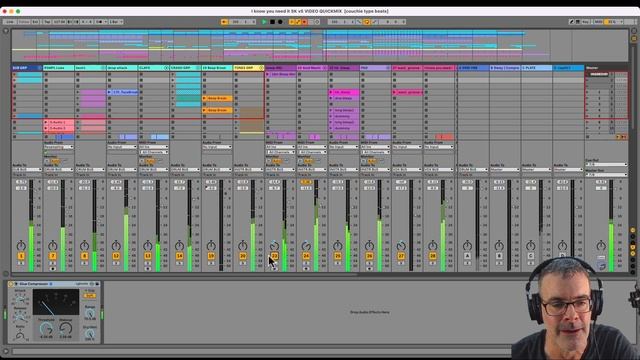Toggle track activator 23

click(x=274, y=256)
